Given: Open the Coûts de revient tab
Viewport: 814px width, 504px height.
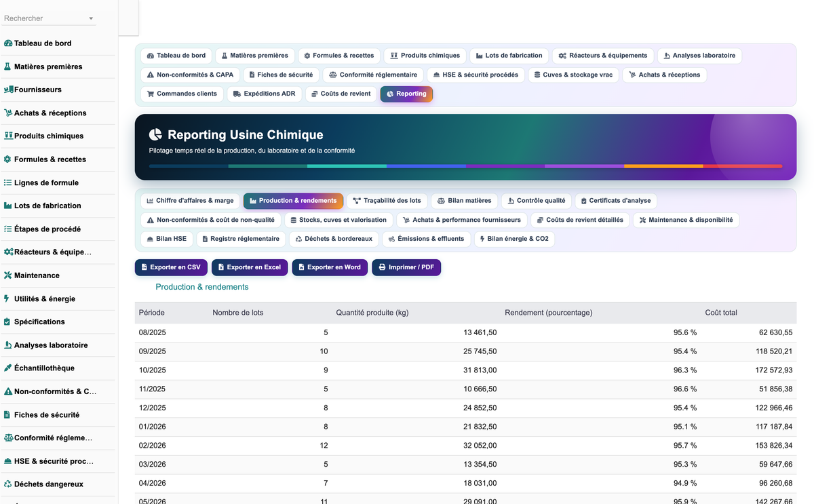Looking at the screenshot, I should coord(341,94).
